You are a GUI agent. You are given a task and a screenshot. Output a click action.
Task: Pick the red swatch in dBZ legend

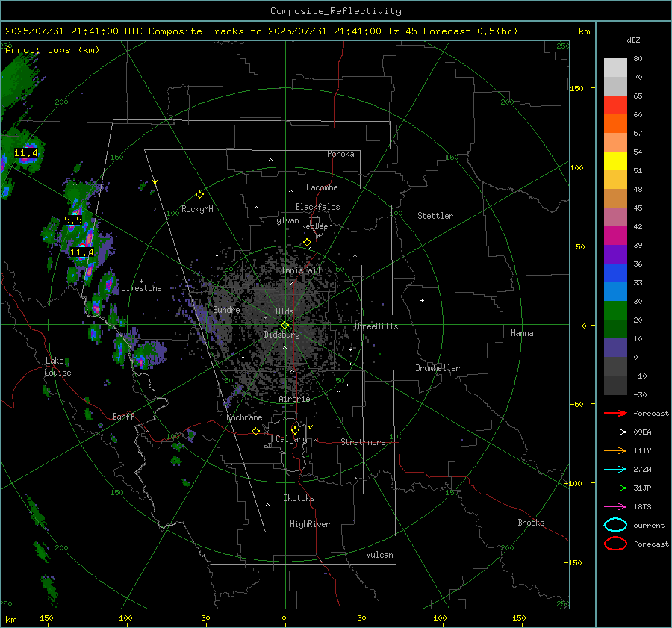click(x=615, y=105)
